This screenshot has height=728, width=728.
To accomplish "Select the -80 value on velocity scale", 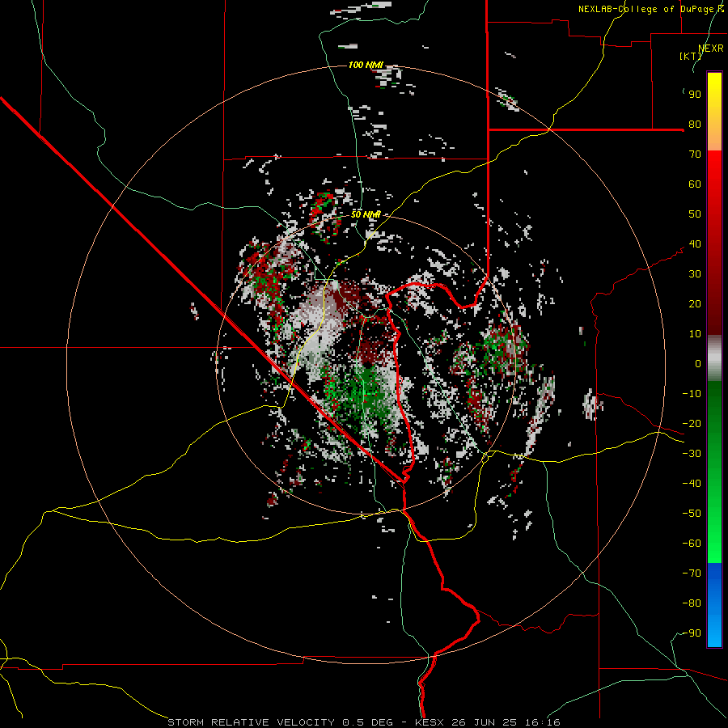I will click(692, 603).
